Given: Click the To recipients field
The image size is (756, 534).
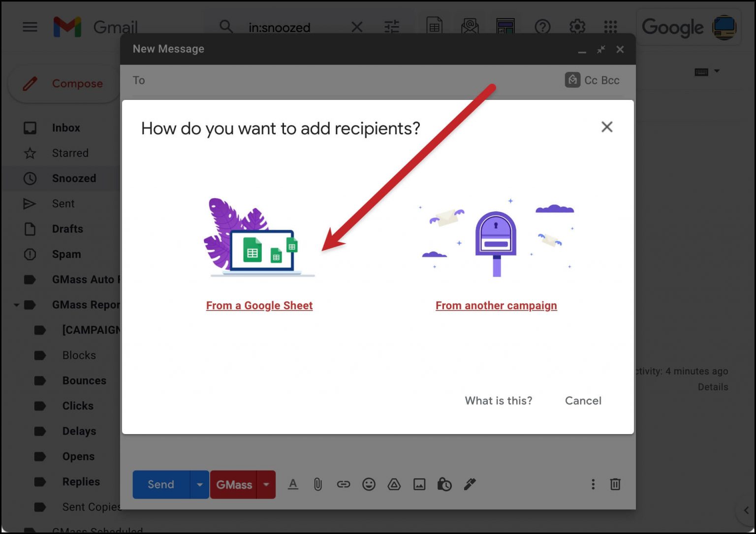Looking at the screenshot, I should coord(345,80).
